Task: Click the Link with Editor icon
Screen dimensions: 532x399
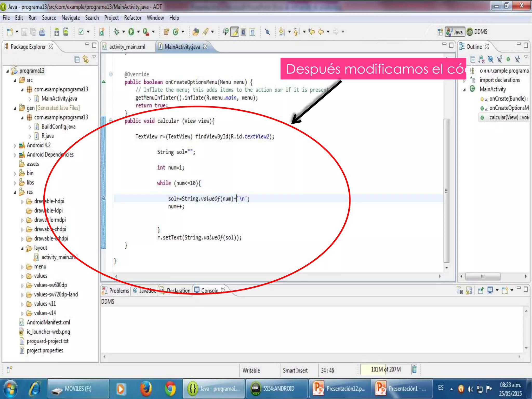Action: 85,59
